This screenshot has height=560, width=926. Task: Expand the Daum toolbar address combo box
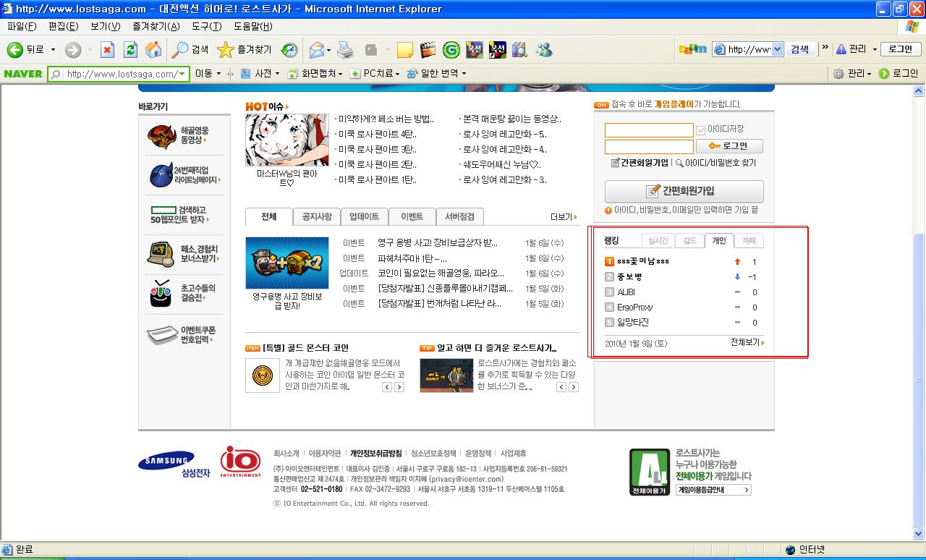point(778,49)
